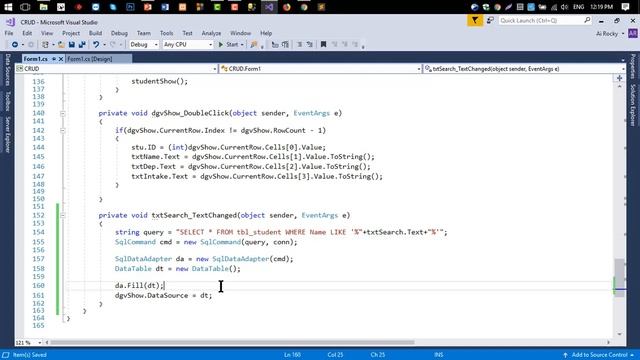This screenshot has height=360, width=640.
Task: Click the Uncomment Selected Lines icon
Action: (x=285, y=44)
